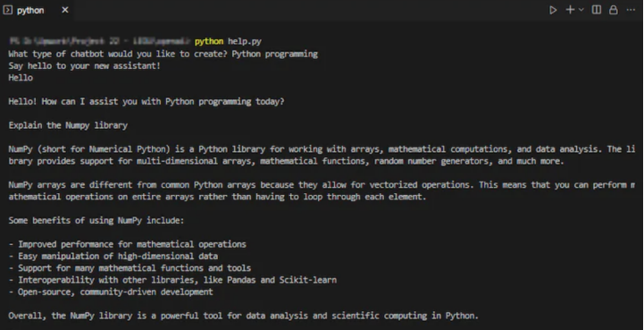Image resolution: width=644 pixels, height=330 pixels.
Task: Add a new terminal with plus icon
Action: [x=570, y=10]
